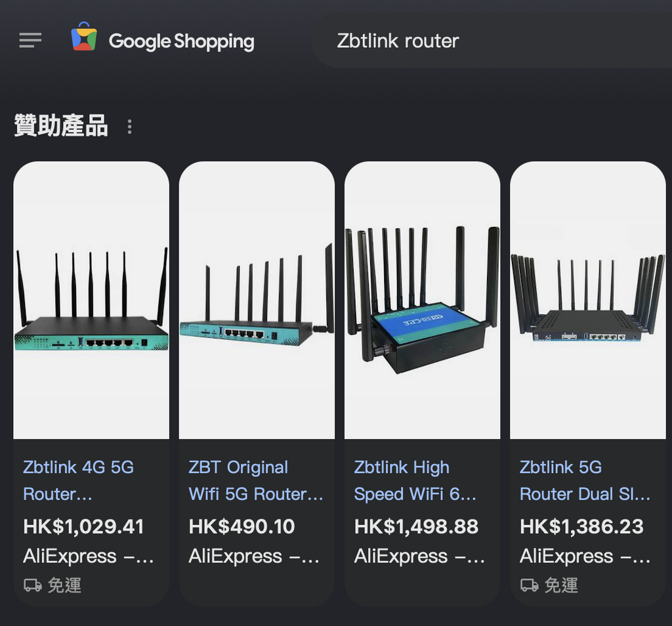Follow the Zbtlink High Speed WiFi 6 link
672x626 pixels.
[415, 480]
